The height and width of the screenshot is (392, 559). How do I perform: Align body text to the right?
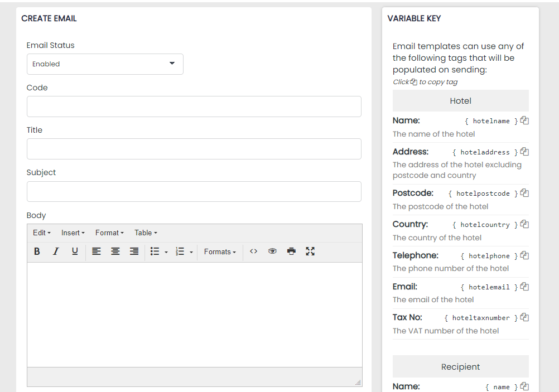click(x=134, y=251)
